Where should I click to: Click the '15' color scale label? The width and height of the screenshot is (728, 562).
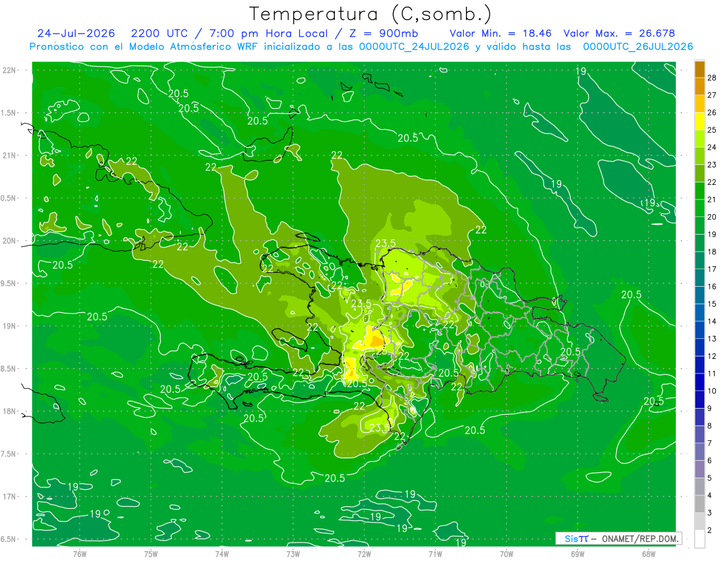click(x=712, y=304)
